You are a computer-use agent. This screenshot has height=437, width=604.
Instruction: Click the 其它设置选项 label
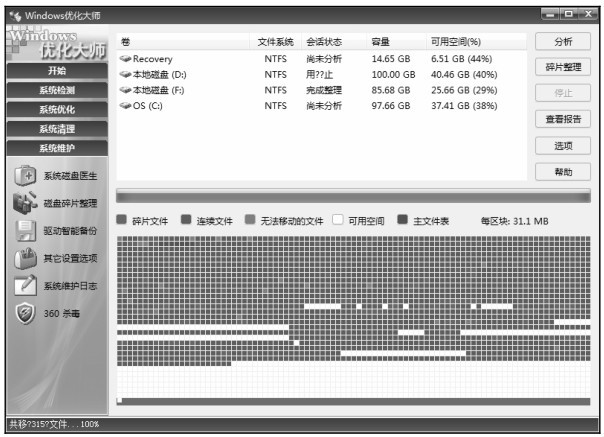(70, 258)
